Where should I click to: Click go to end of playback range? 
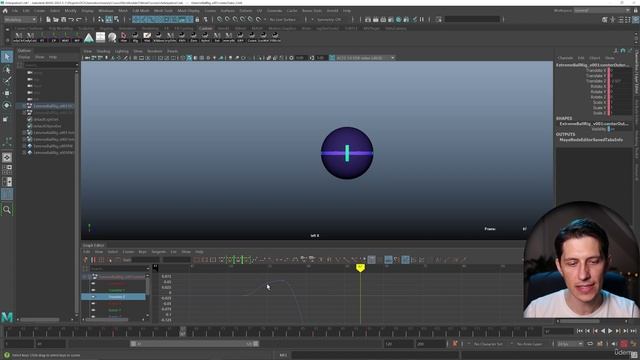tap(633, 331)
